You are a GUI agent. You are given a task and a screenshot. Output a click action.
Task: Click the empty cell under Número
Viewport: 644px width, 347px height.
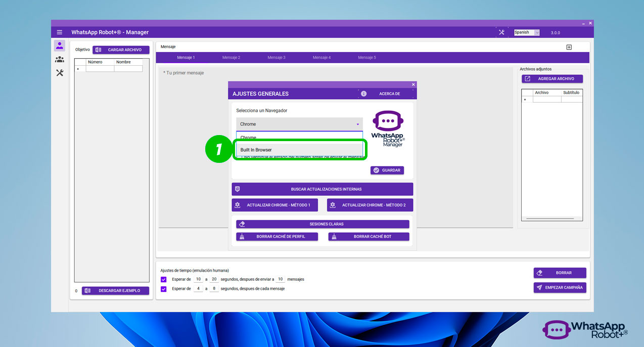(100, 69)
